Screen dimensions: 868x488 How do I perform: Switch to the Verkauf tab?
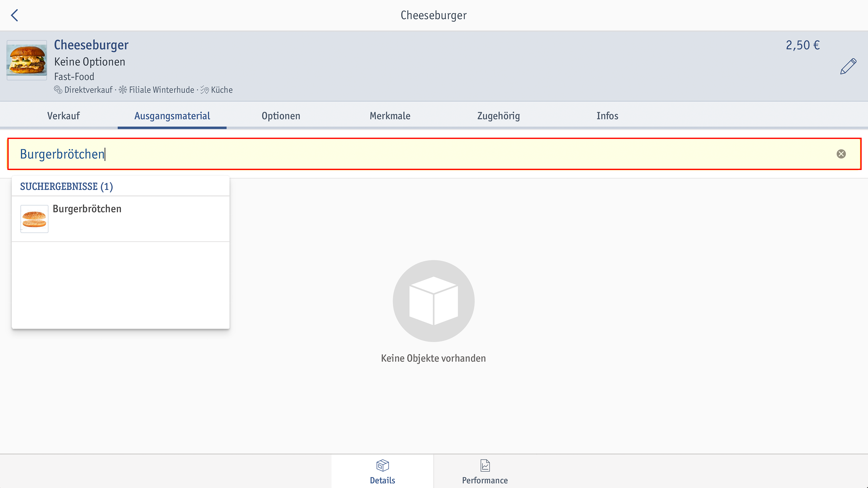pos(63,116)
